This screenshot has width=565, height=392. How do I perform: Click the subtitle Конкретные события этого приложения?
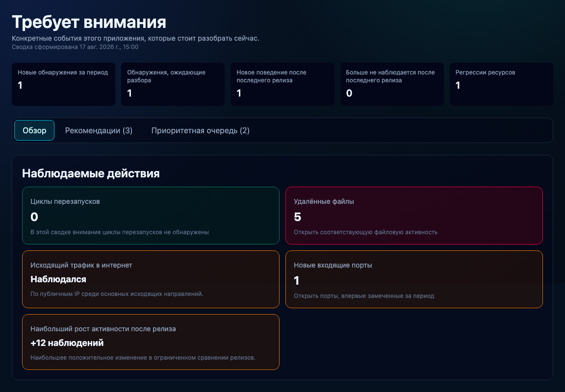[x=135, y=38]
